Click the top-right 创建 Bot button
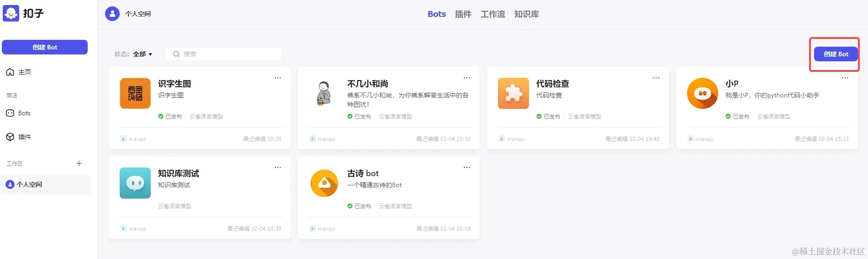Viewport: 868px width, 259px height. (x=836, y=54)
